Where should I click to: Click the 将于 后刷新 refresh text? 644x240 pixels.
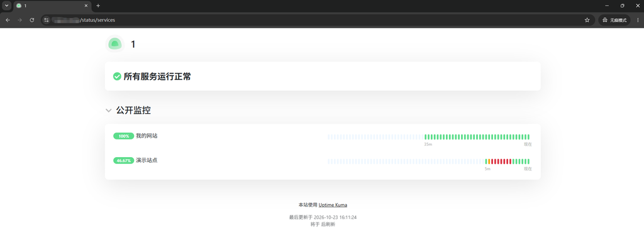pos(323,224)
